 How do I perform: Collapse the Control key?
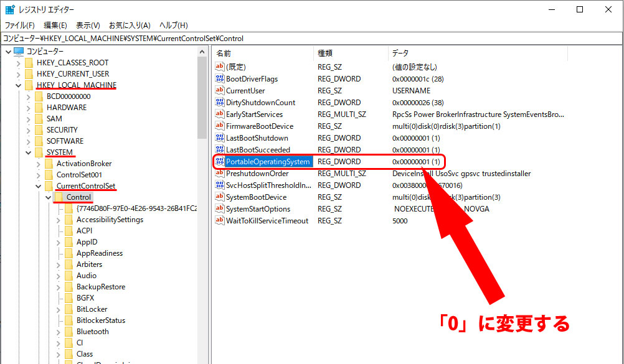(48, 197)
